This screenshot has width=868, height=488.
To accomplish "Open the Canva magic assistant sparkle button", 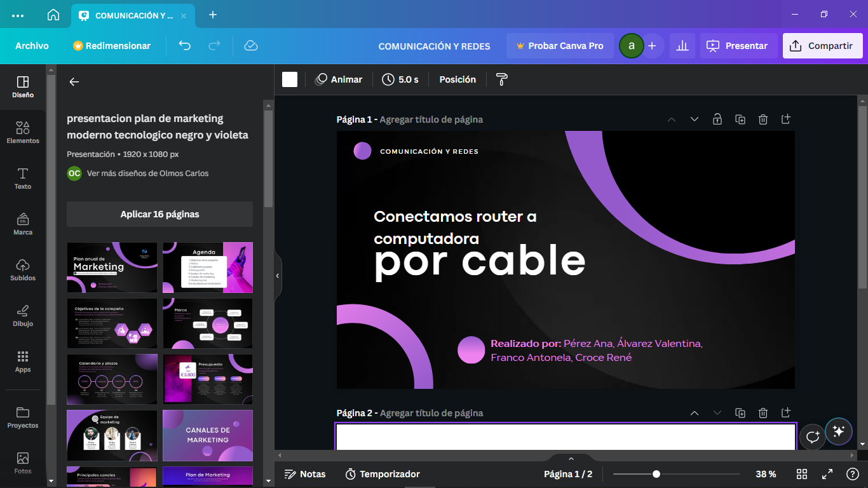I will pyautogui.click(x=838, y=431).
